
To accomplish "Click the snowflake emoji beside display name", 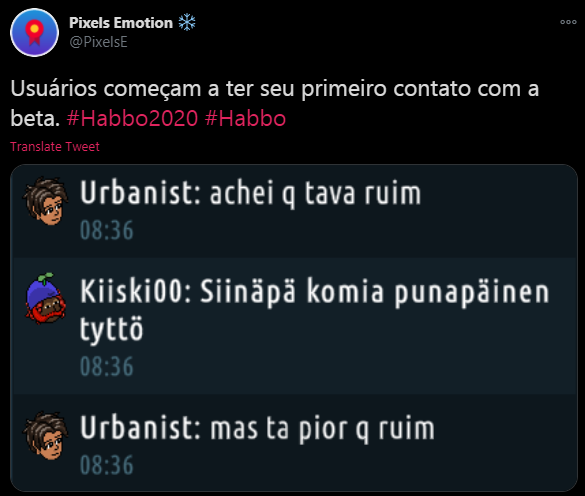I will pos(187,22).
